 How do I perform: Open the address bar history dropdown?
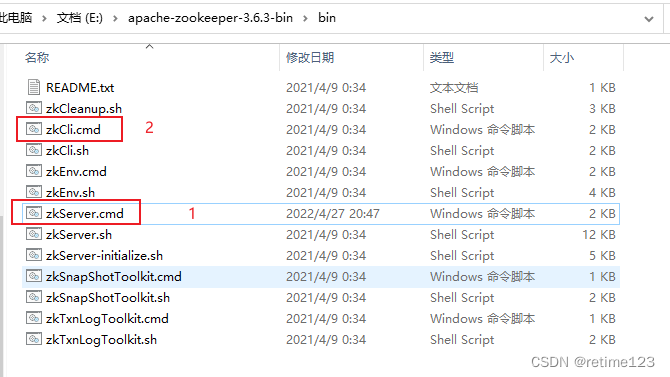(649, 18)
